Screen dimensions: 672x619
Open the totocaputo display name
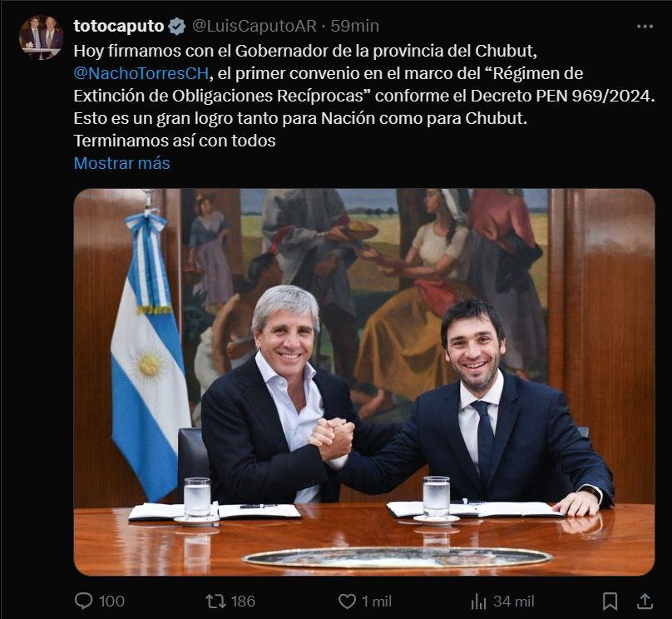pyautogui.click(x=119, y=26)
